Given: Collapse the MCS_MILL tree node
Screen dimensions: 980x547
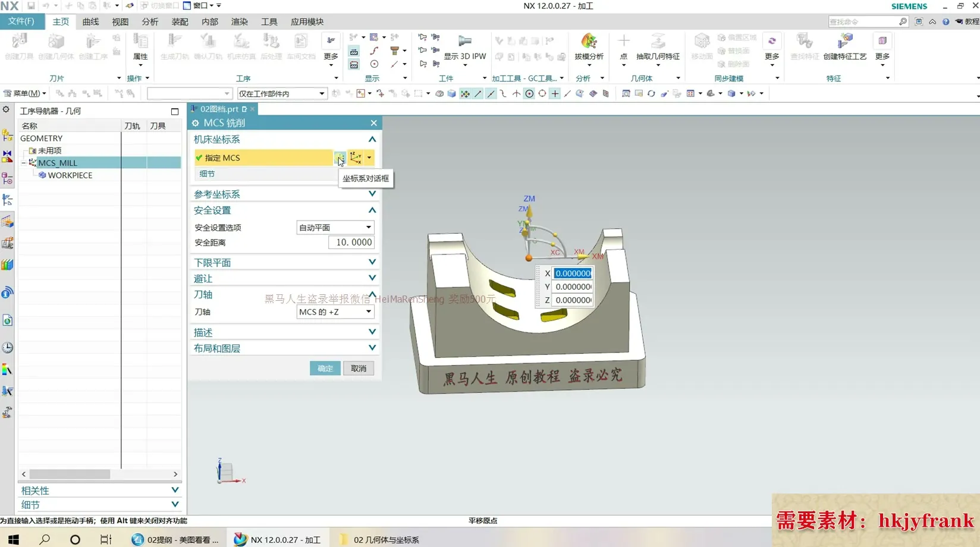Looking at the screenshot, I should tap(24, 163).
